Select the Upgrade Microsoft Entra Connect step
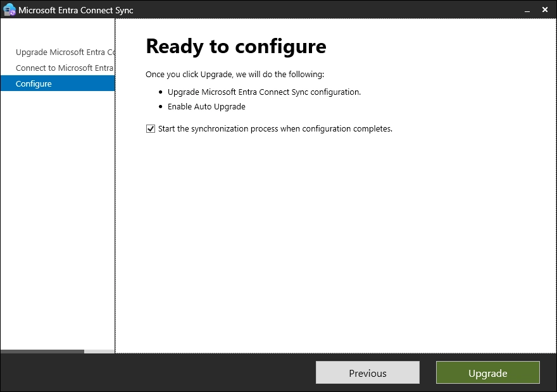 click(65, 52)
